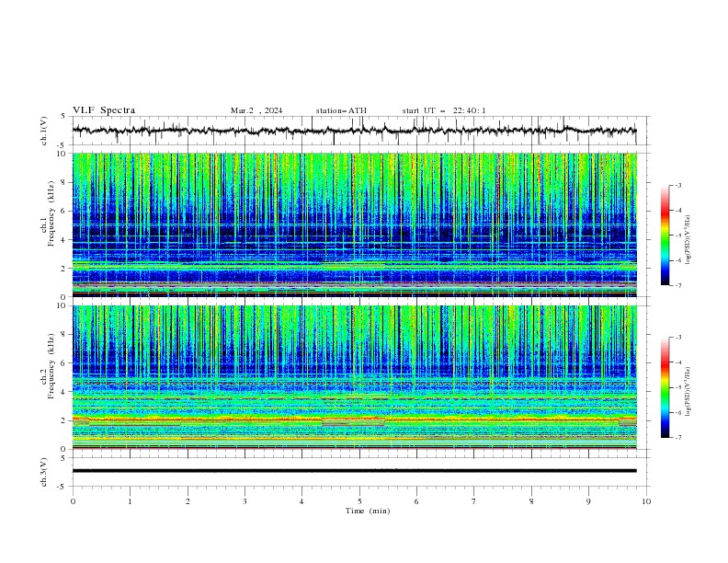Click the time axis tick label "10"

click(646, 501)
